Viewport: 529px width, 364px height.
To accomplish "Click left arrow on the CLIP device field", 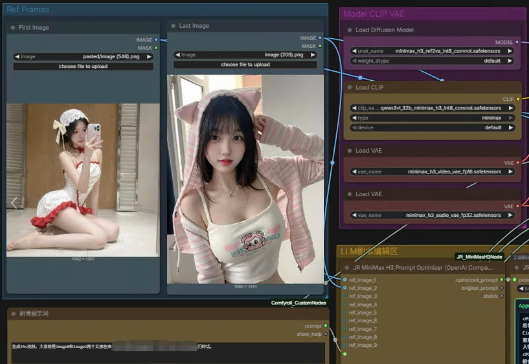I will pyautogui.click(x=354, y=128).
